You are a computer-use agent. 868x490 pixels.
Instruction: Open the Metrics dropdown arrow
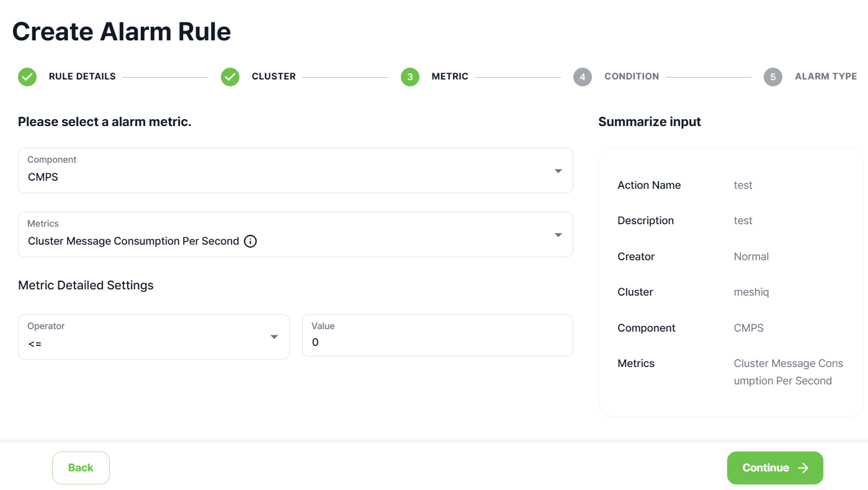tap(558, 235)
